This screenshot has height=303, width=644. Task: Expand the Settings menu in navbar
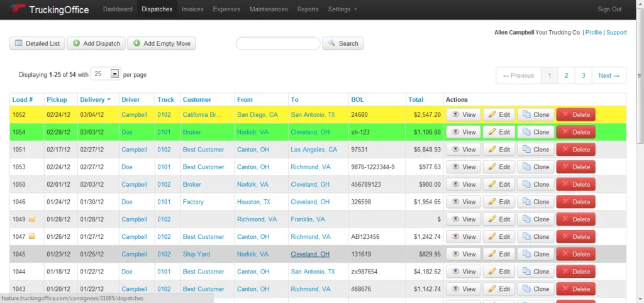pyautogui.click(x=343, y=9)
